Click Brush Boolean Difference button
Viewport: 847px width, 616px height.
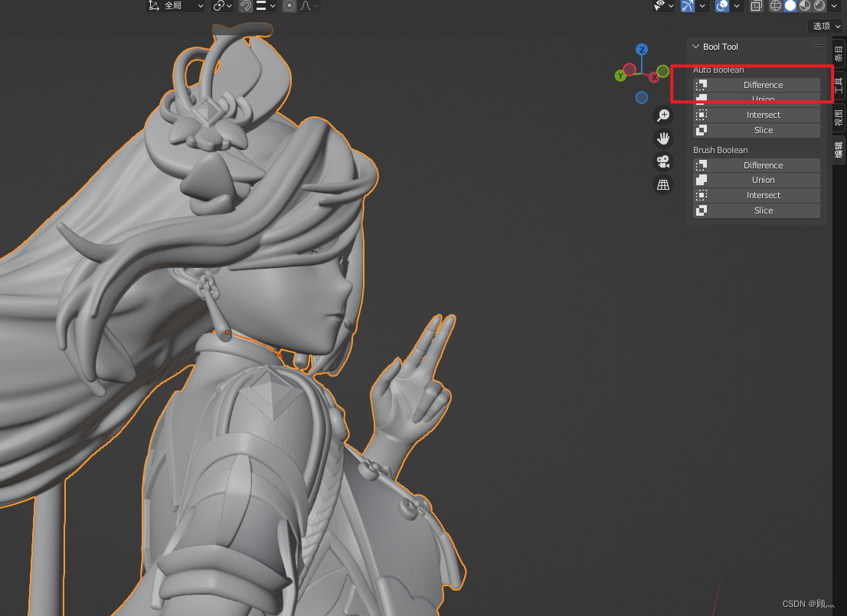point(757,165)
